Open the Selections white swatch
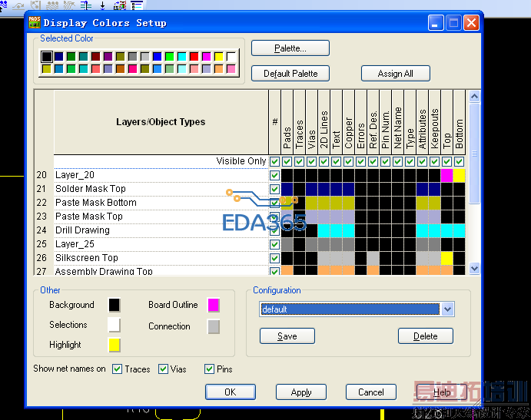This screenshot has width=531, height=420. [x=114, y=325]
